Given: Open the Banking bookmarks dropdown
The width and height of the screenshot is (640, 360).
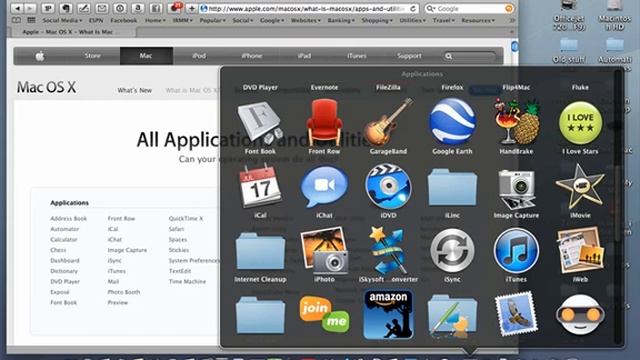Looking at the screenshot, I should 341,20.
